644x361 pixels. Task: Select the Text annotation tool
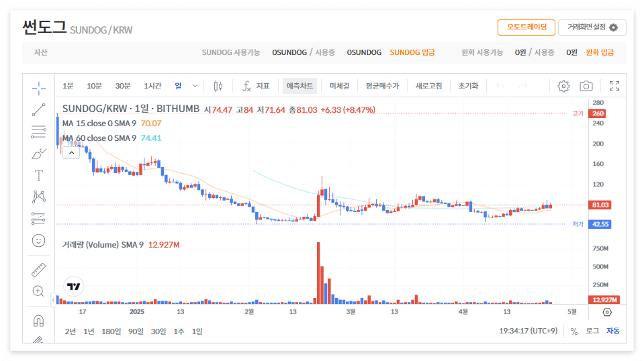[38, 176]
